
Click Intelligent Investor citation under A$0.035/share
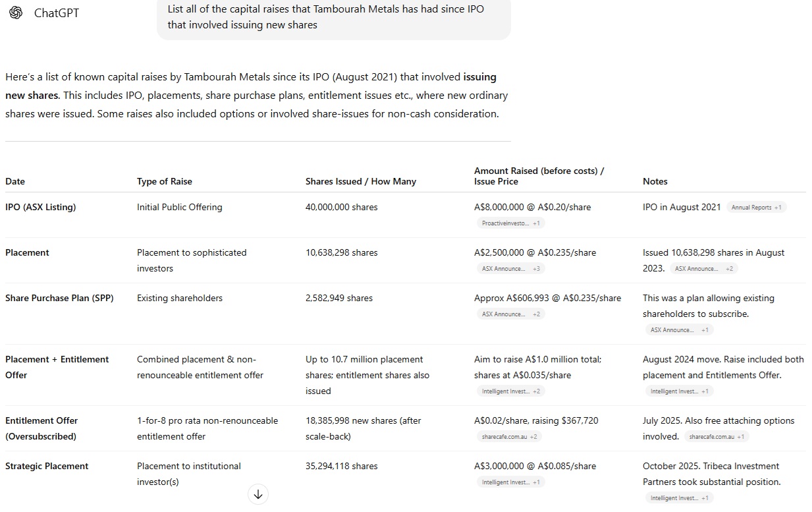(510, 391)
